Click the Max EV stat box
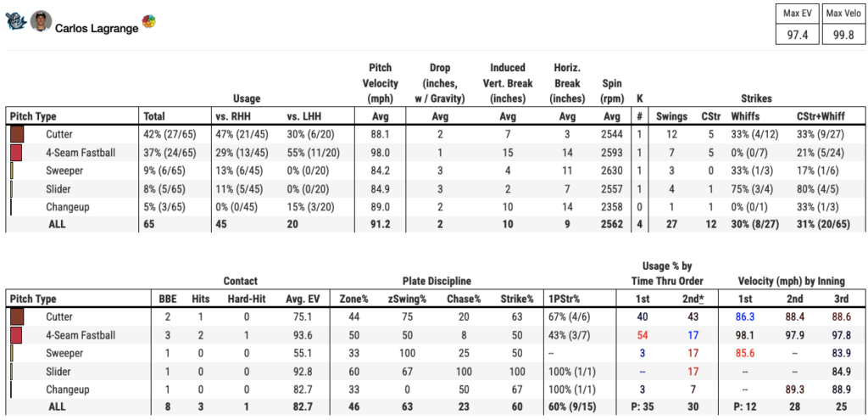The image size is (868, 420). click(798, 24)
